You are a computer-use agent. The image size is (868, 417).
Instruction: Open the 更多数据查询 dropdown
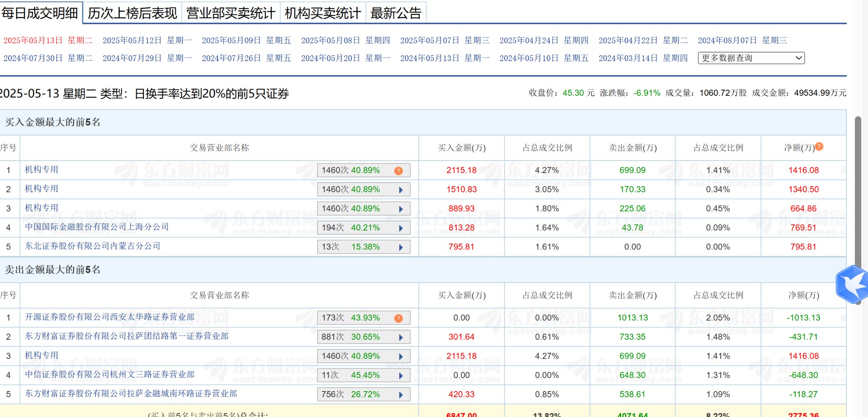point(750,58)
